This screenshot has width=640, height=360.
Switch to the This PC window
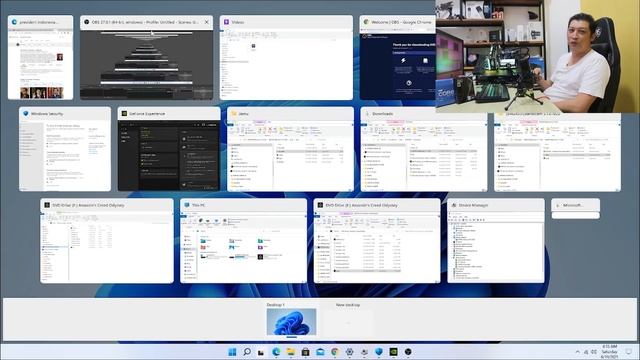pos(243,241)
